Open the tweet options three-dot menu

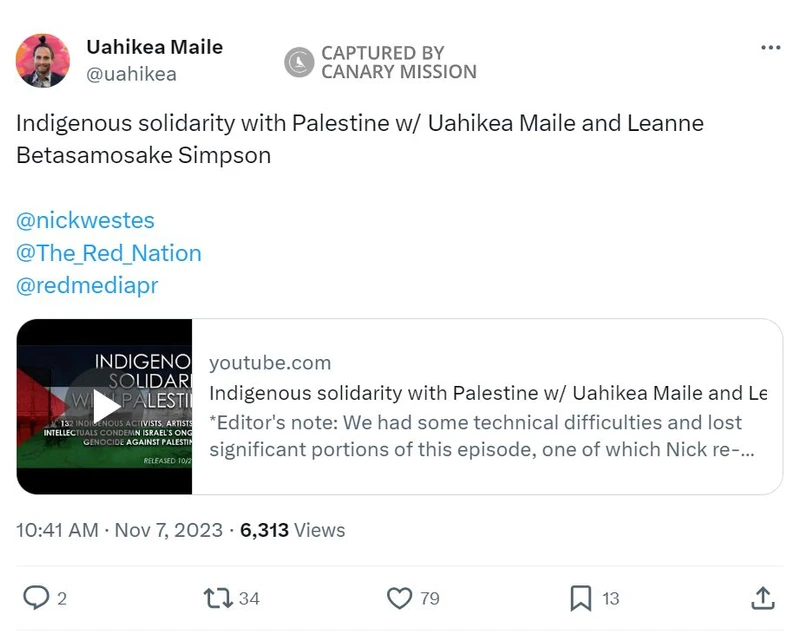click(770, 45)
